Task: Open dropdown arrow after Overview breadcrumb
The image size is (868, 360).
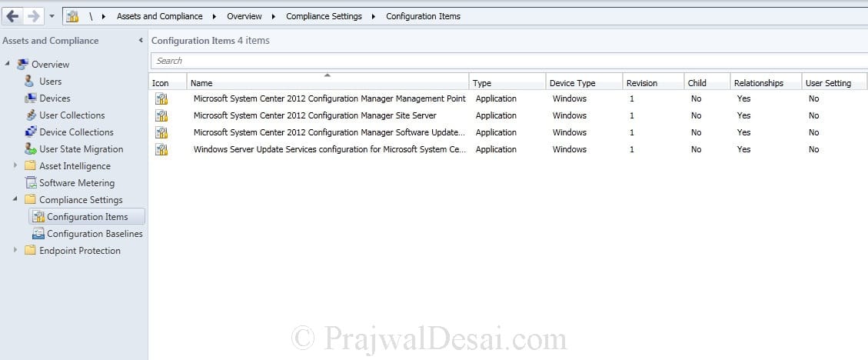Action: (x=274, y=17)
